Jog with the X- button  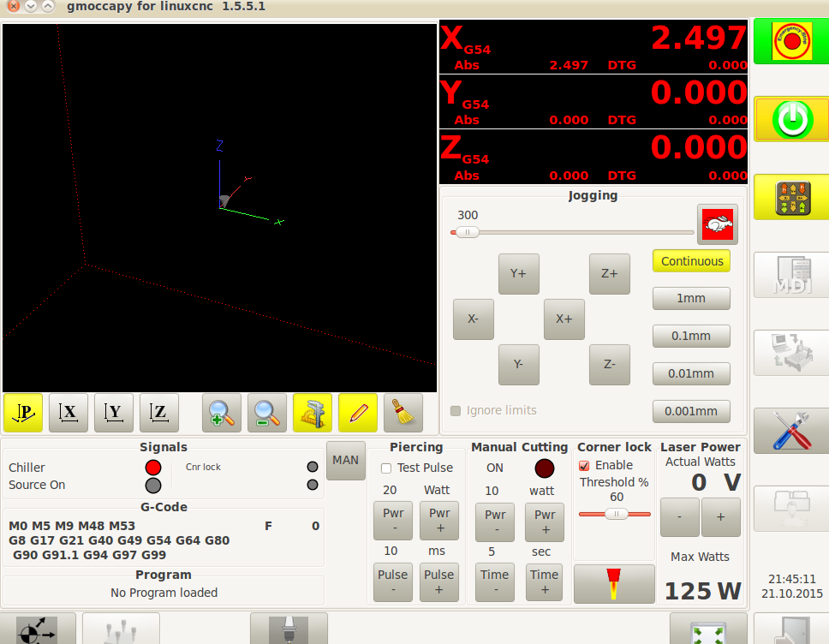(474, 319)
